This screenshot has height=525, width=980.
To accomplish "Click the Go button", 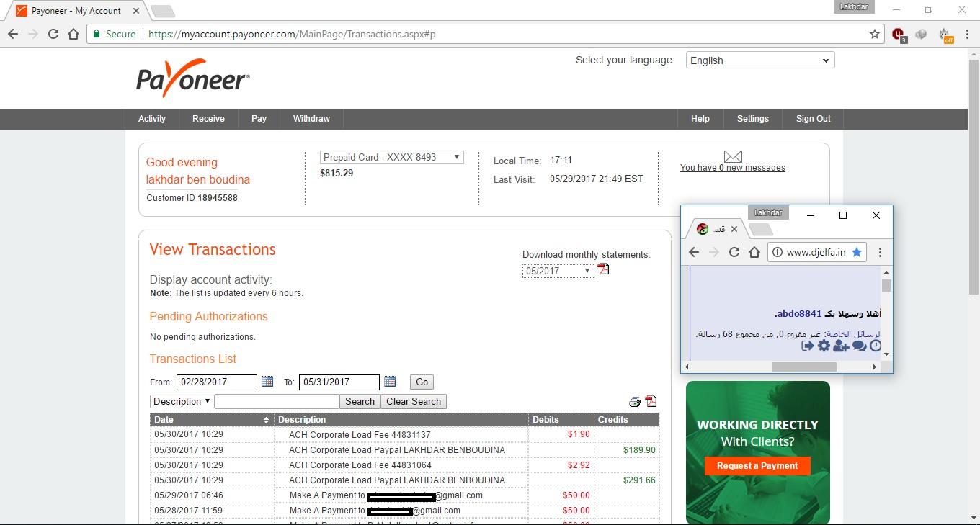I will pos(422,382).
